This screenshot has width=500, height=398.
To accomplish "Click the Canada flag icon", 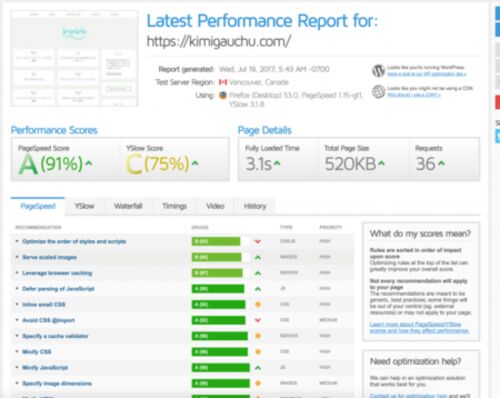I will pyautogui.click(x=223, y=82).
